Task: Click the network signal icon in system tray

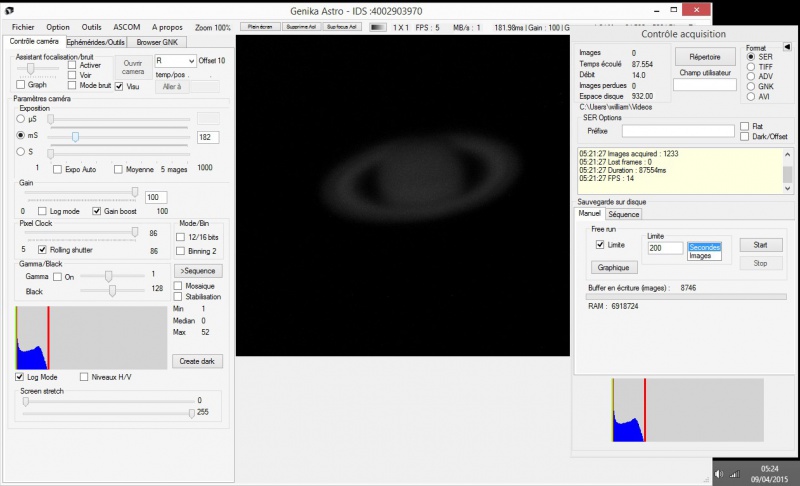Action: tap(734, 474)
